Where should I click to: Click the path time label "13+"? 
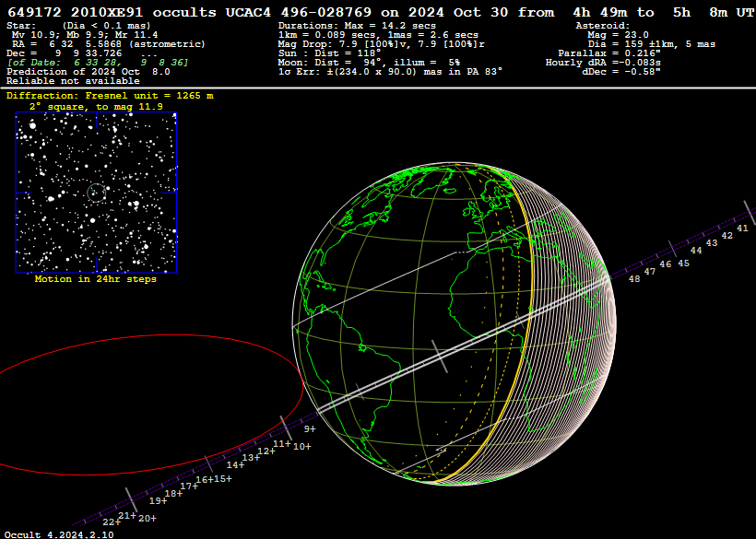251,458
